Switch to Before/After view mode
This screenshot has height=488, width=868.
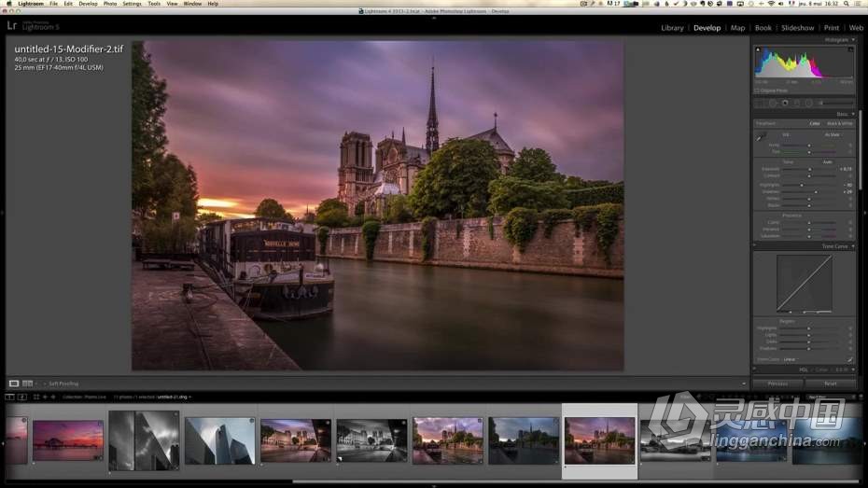[x=27, y=383]
